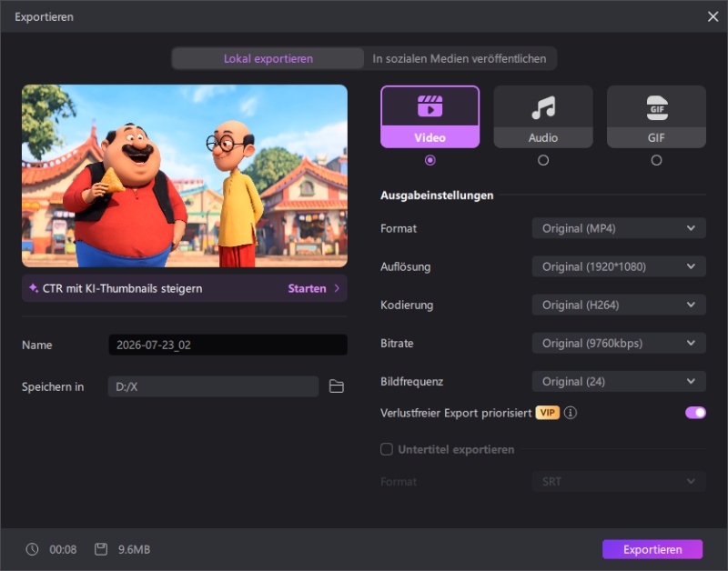Image resolution: width=728 pixels, height=571 pixels.
Task: Click the Kodierung label
Action: click(x=407, y=305)
